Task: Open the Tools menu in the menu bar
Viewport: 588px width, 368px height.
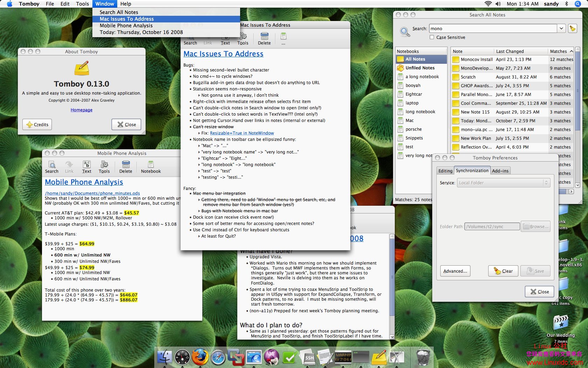Action: tap(82, 4)
